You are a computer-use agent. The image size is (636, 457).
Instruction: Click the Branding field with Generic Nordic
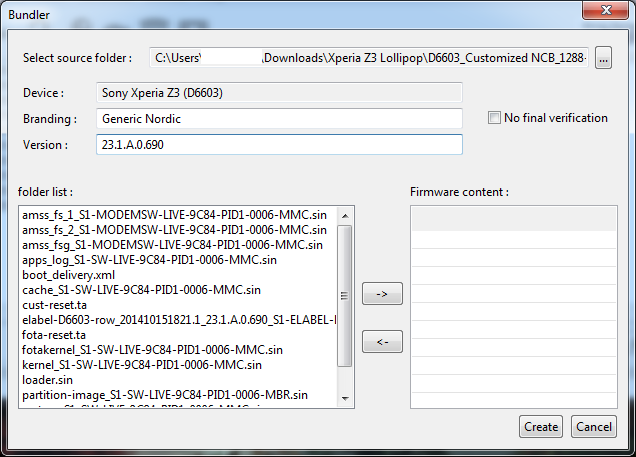coord(279,119)
